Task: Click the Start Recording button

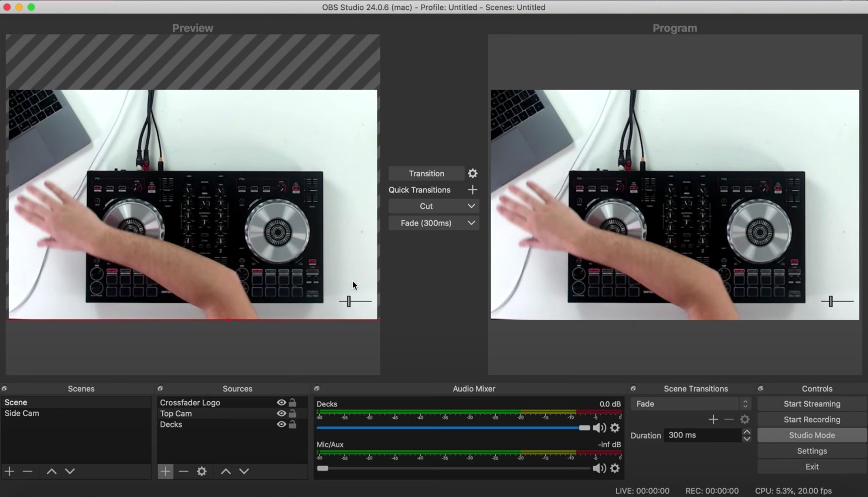Action: [x=812, y=420]
